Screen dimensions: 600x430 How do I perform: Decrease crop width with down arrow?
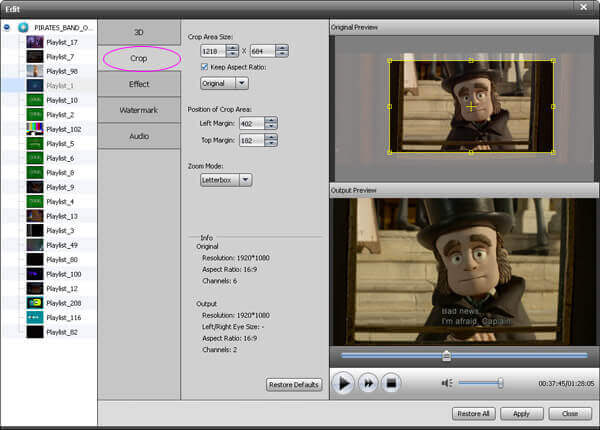pos(232,54)
